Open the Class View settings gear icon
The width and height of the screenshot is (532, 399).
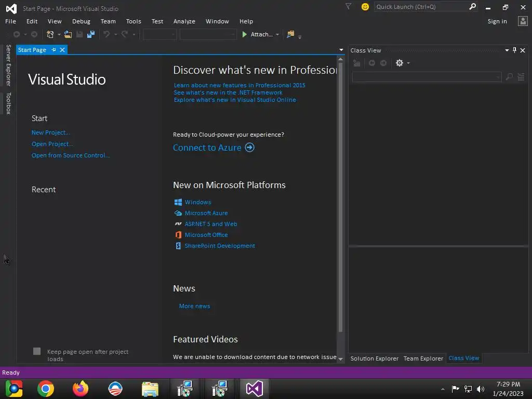pyautogui.click(x=400, y=63)
